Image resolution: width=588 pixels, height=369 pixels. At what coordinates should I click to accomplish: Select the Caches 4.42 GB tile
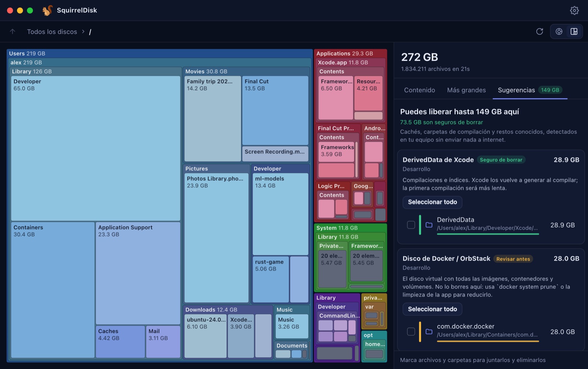120,342
